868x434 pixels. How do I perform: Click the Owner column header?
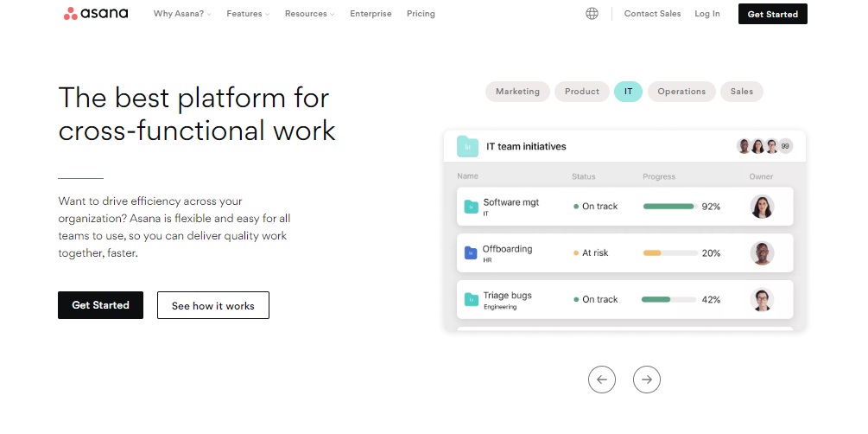(761, 176)
